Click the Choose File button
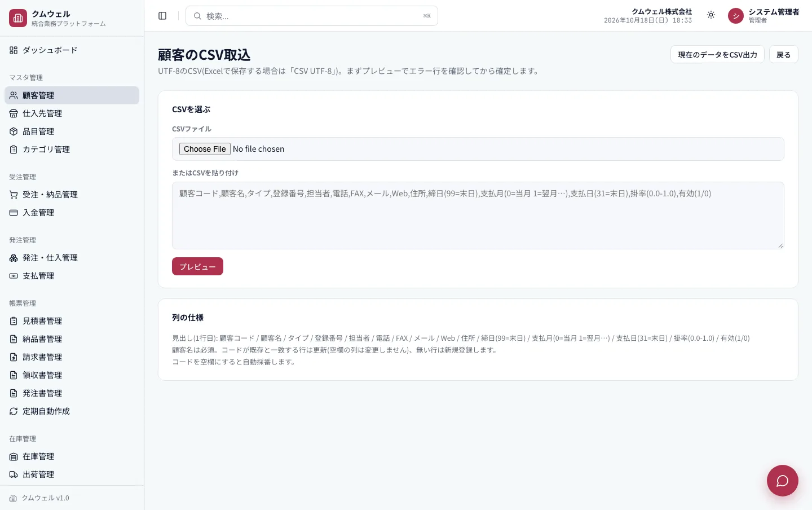Image resolution: width=812 pixels, height=510 pixels. [205, 149]
